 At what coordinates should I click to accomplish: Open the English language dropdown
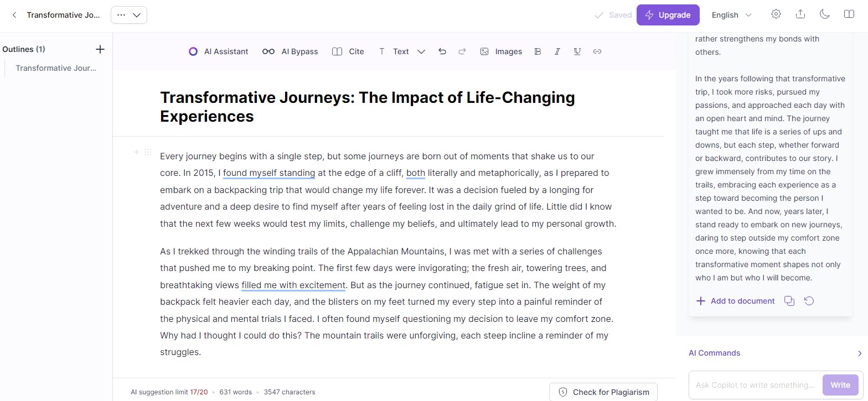point(732,15)
